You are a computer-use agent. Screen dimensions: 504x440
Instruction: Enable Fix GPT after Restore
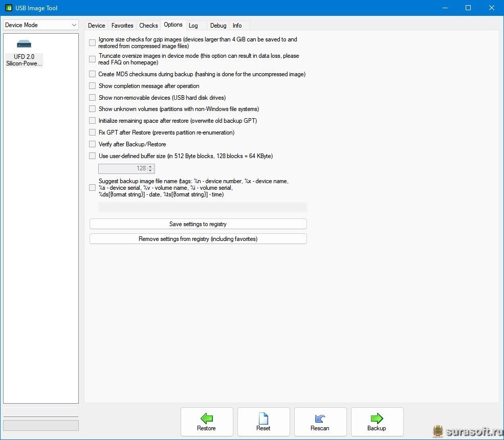click(92, 133)
